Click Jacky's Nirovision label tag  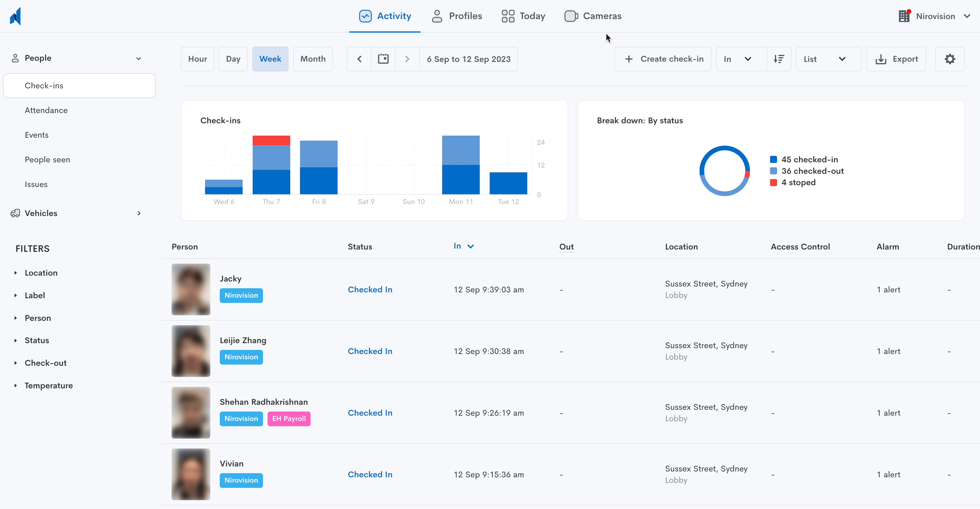241,295
